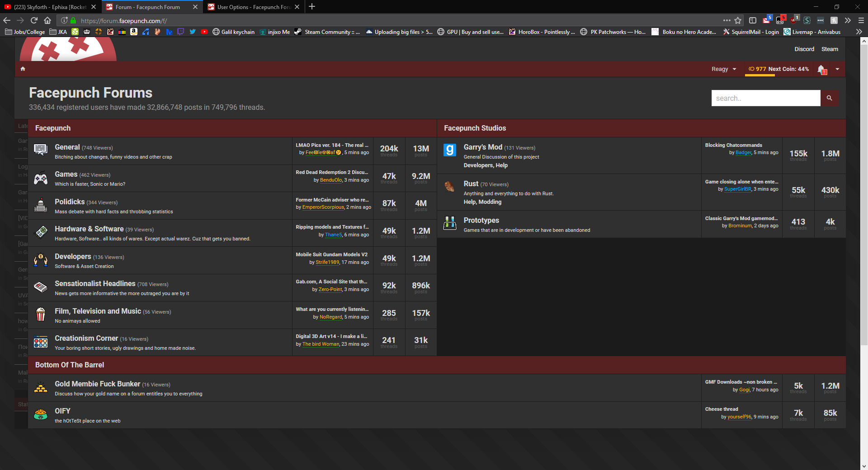The height and width of the screenshot is (470, 868).
Task: Click the page vertical scrollbar thumb
Action: [864, 194]
